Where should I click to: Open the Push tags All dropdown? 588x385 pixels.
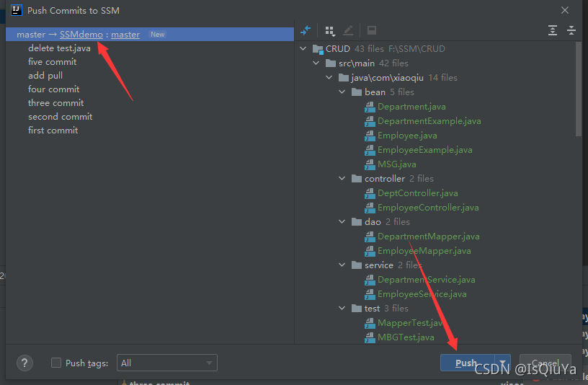[167, 363]
